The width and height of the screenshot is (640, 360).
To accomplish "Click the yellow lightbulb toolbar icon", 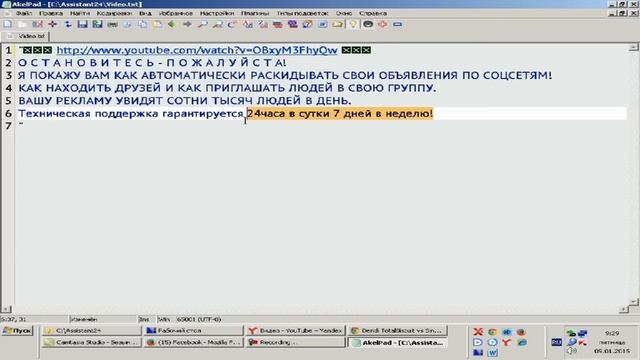I will [353, 24].
